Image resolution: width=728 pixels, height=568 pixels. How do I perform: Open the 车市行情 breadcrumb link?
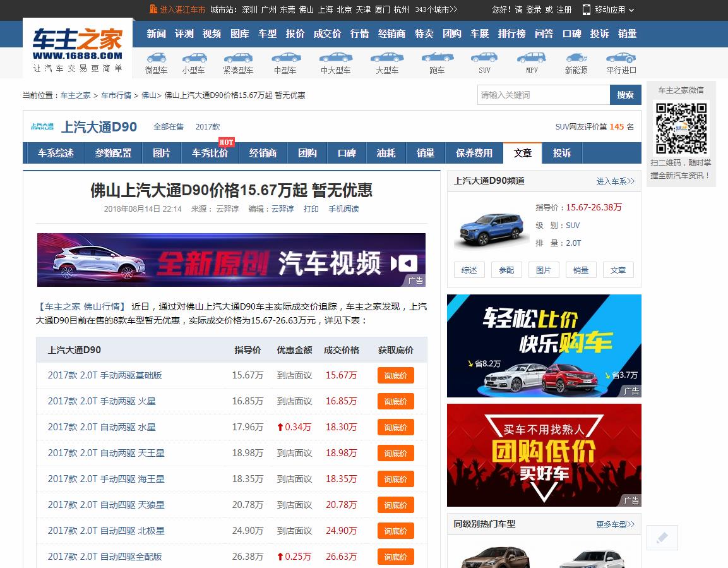[x=116, y=95]
